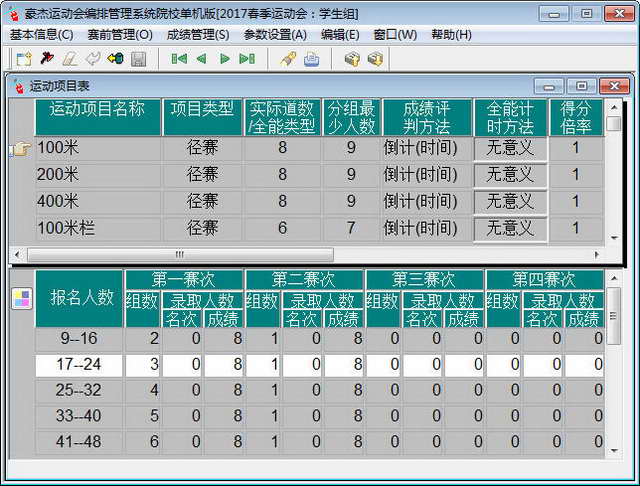Click the 运动项目名称 column header
This screenshot has width=640, height=486.
98,117
